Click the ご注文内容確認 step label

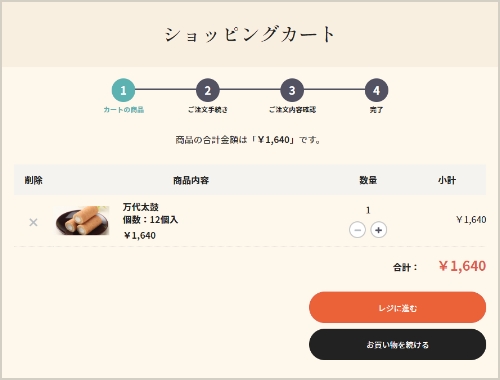(x=292, y=110)
